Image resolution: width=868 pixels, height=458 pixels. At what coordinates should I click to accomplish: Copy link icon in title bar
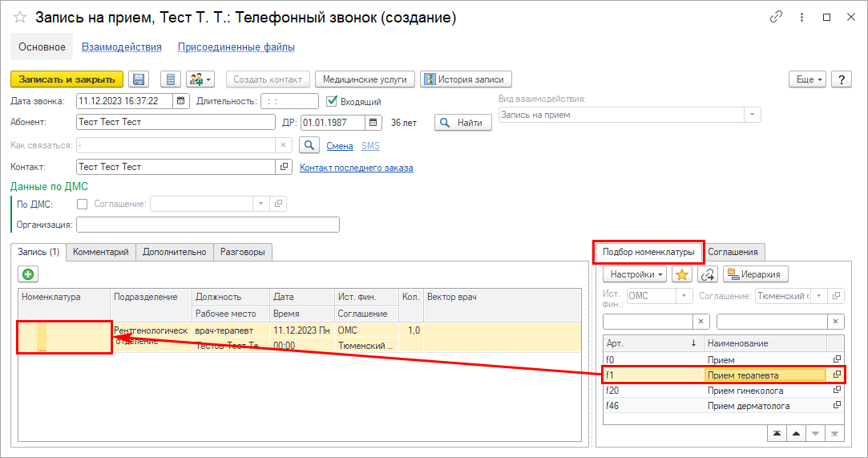point(775,17)
